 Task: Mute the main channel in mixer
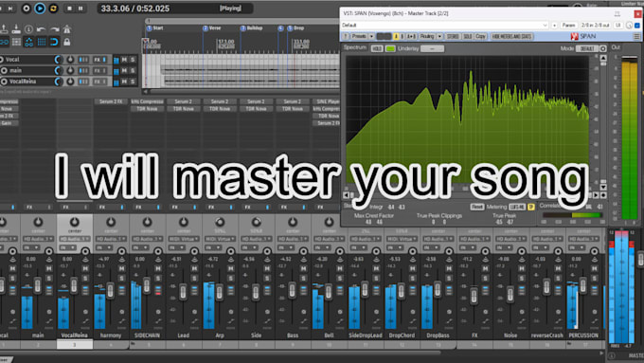pyautogui.click(x=49, y=268)
